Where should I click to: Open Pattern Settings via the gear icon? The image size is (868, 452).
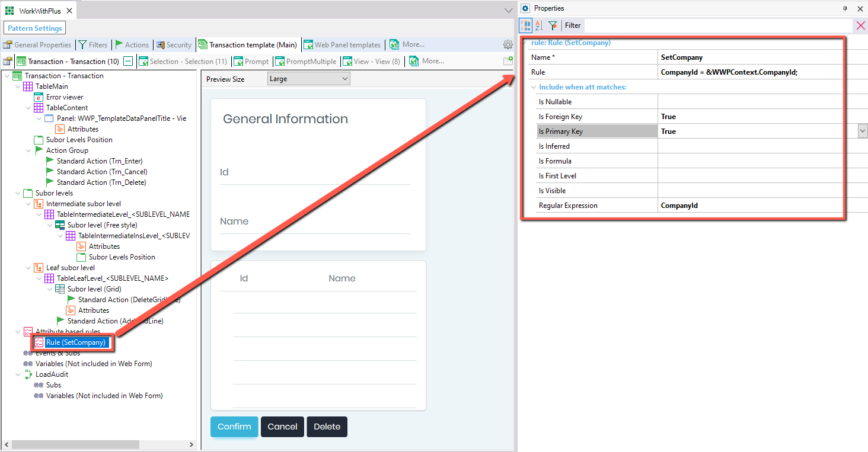[508, 44]
